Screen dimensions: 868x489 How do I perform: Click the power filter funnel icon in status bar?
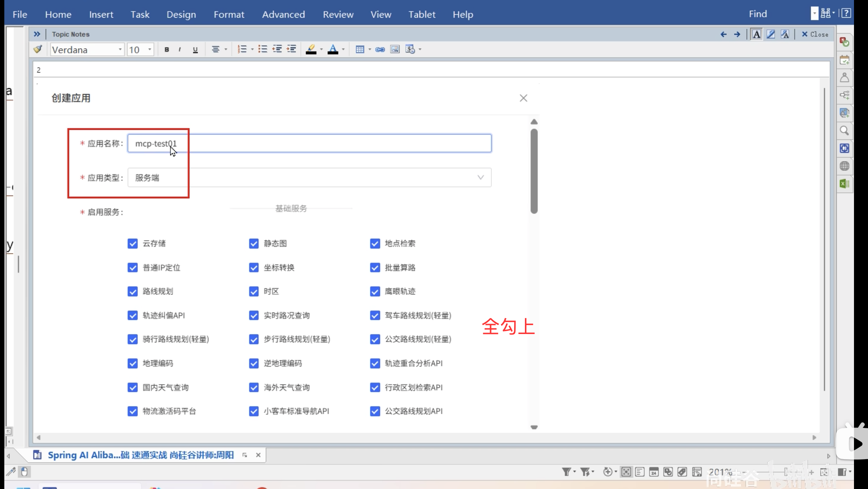tap(585, 472)
